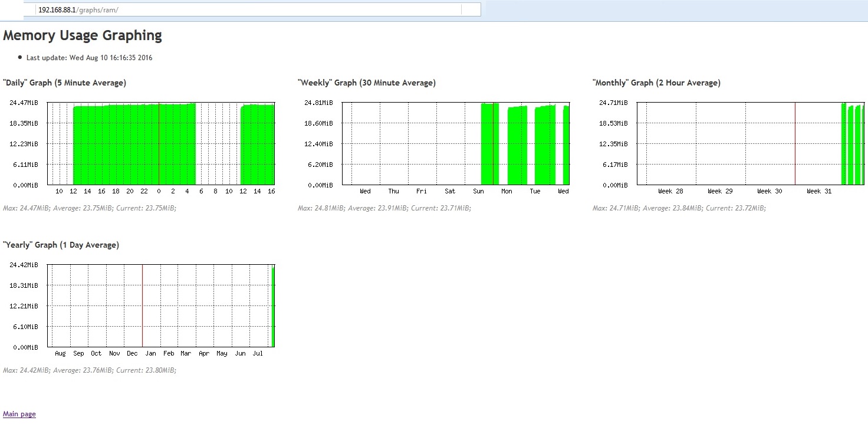Click the Daily stats line with Max 24.47MiB
Screen dimensions: 868x424
click(x=90, y=208)
